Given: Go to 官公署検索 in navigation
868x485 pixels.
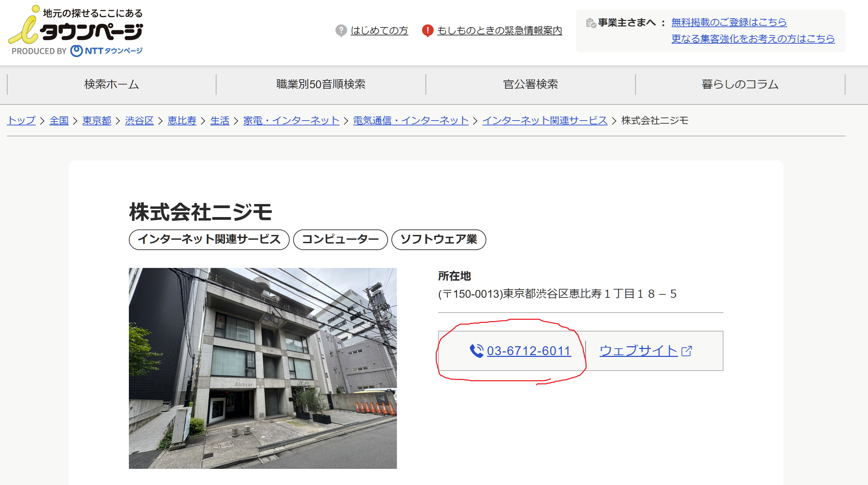Looking at the screenshot, I should pos(531,84).
